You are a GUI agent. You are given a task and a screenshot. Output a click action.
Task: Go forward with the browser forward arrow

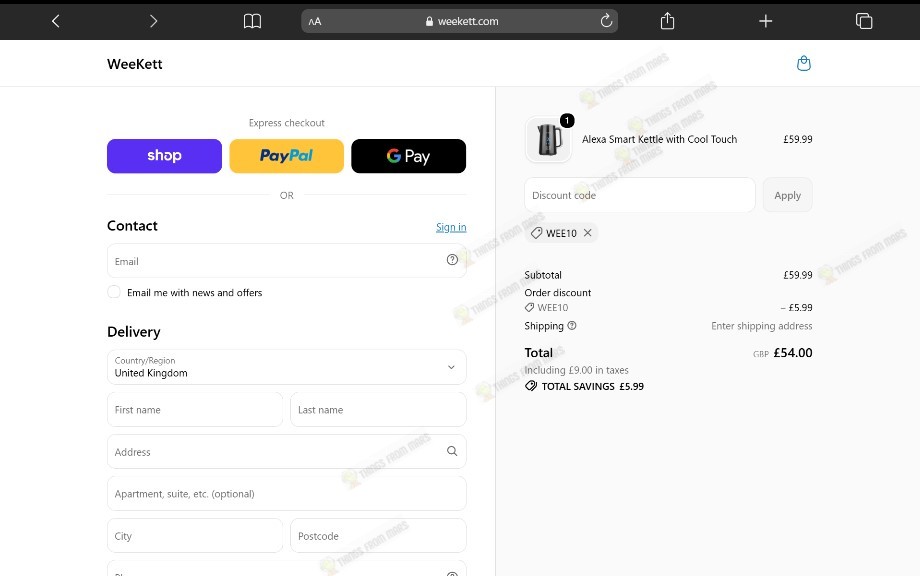tap(153, 22)
